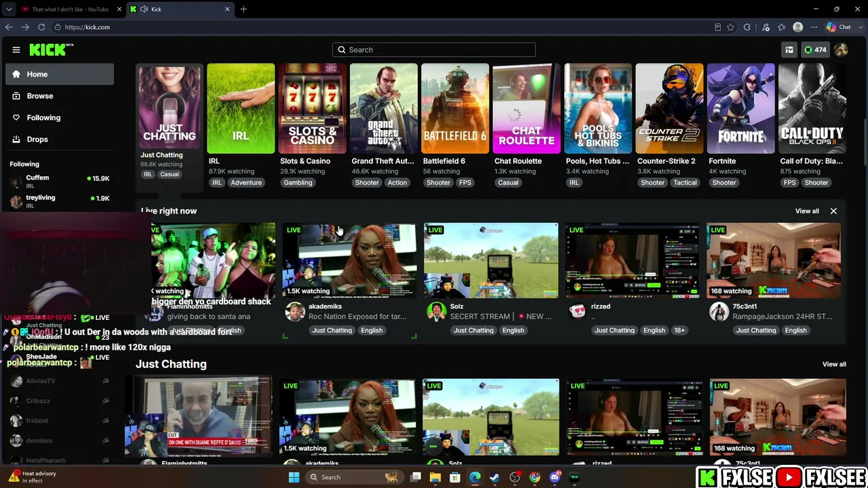
Task: Open treyliving's channel in the Following list
Action: point(60,201)
